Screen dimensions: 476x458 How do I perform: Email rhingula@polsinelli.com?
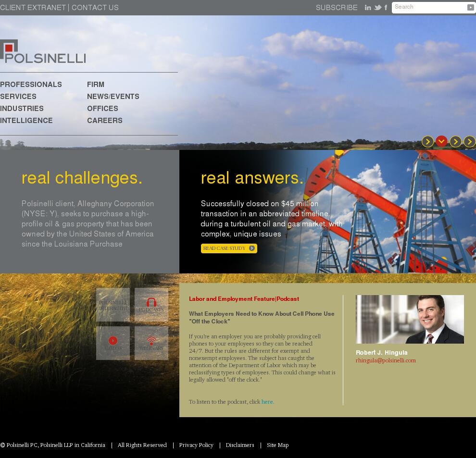(386, 360)
